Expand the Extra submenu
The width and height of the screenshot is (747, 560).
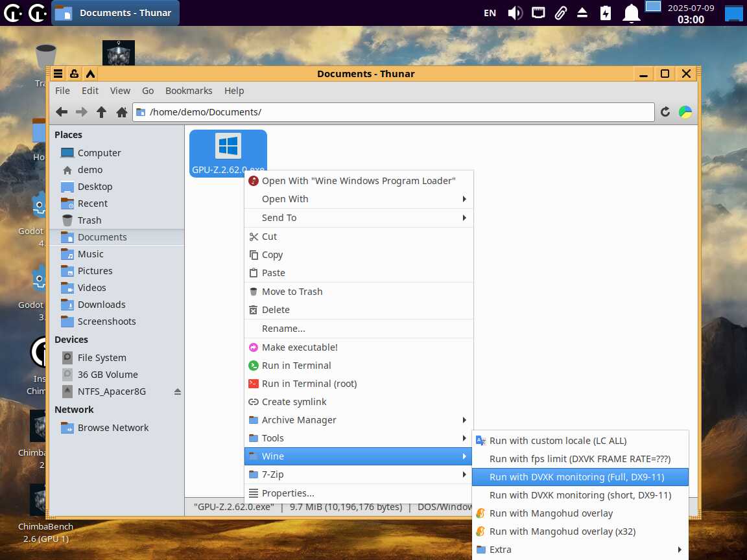coord(580,550)
